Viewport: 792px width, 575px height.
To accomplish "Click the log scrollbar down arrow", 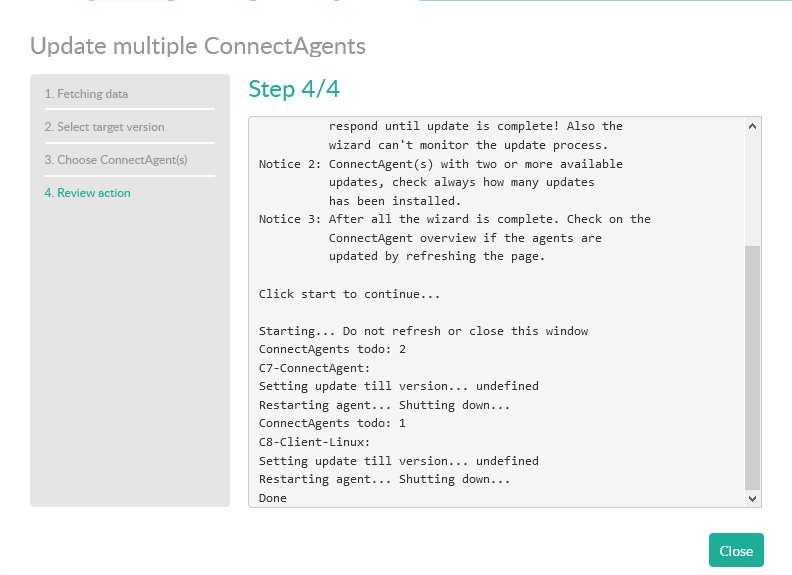I will point(753,498).
